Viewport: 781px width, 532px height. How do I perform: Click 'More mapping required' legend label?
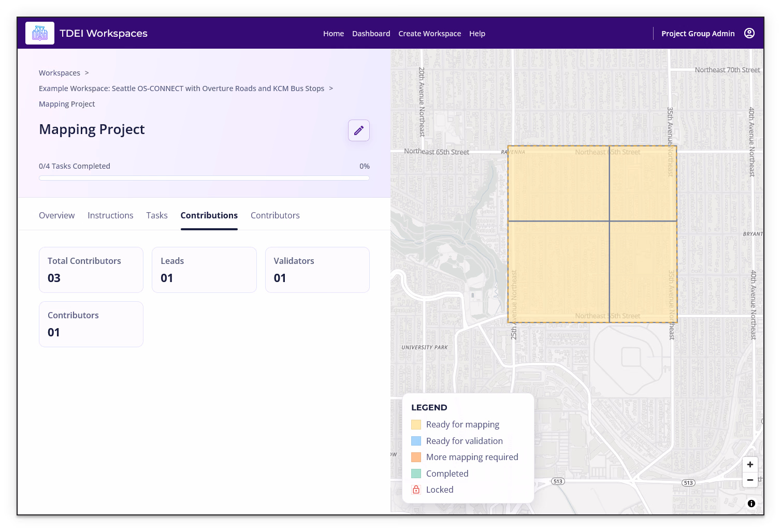472,457
